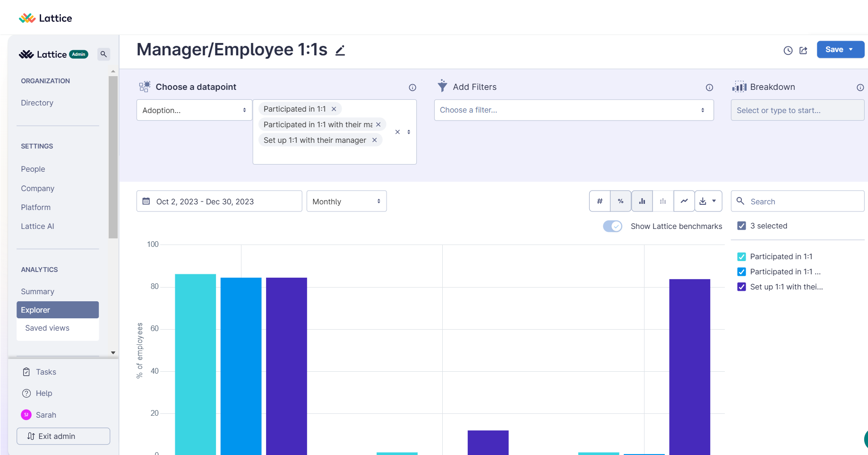
Task: Click Sarah's avatar icon
Action: click(x=26, y=414)
